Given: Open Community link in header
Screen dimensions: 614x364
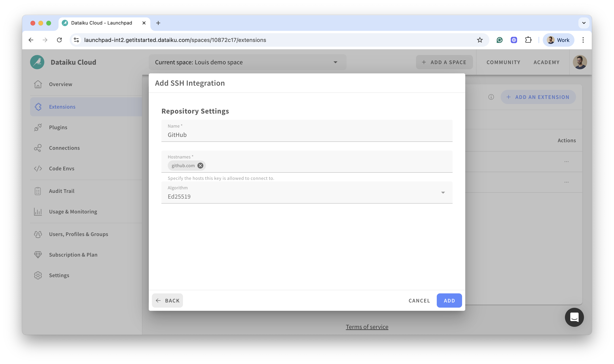Looking at the screenshot, I should pos(503,62).
